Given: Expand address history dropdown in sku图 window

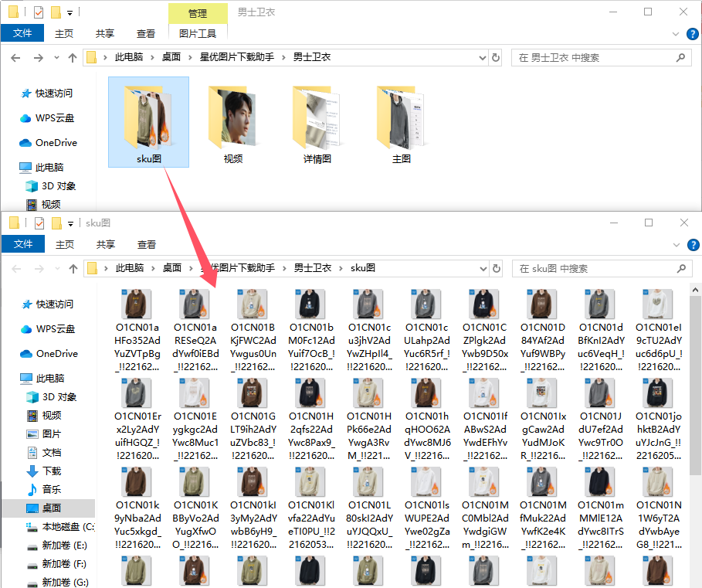Looking at the screenshot, I should tap(483, 269).
